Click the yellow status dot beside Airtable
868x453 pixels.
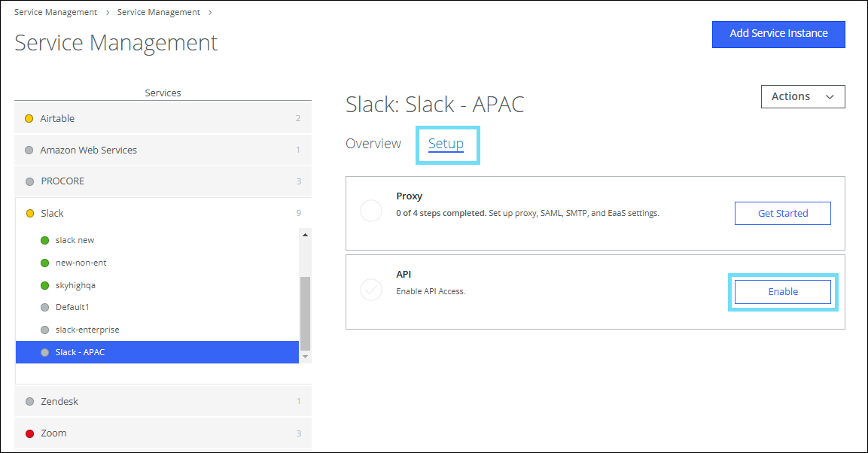29,118
